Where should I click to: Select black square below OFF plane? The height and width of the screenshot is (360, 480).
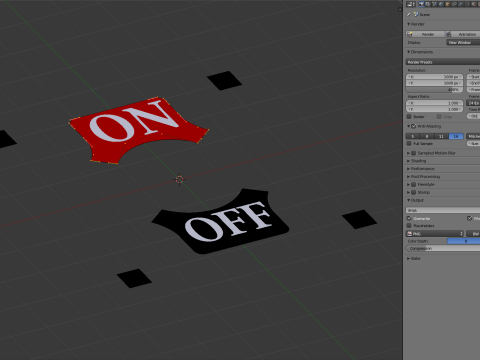[x=134, y=278]
